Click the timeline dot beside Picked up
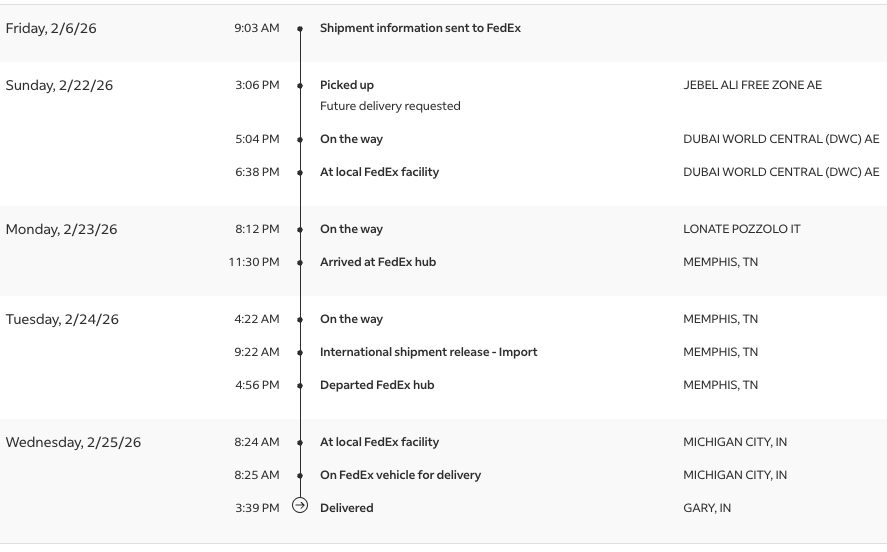The height and width of the screenshot is (552, 887). coord(300,86)
